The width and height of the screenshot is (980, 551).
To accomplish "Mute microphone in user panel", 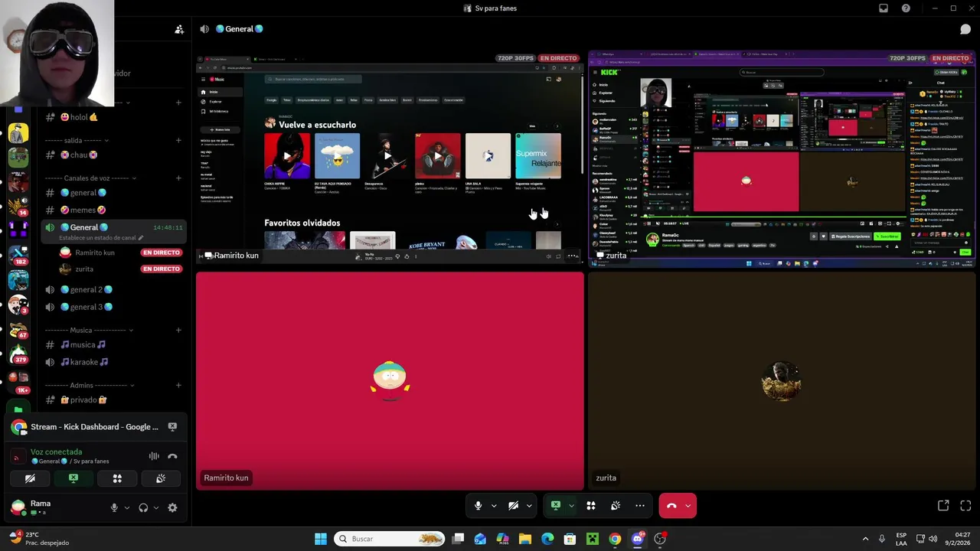I will [114, 507].
